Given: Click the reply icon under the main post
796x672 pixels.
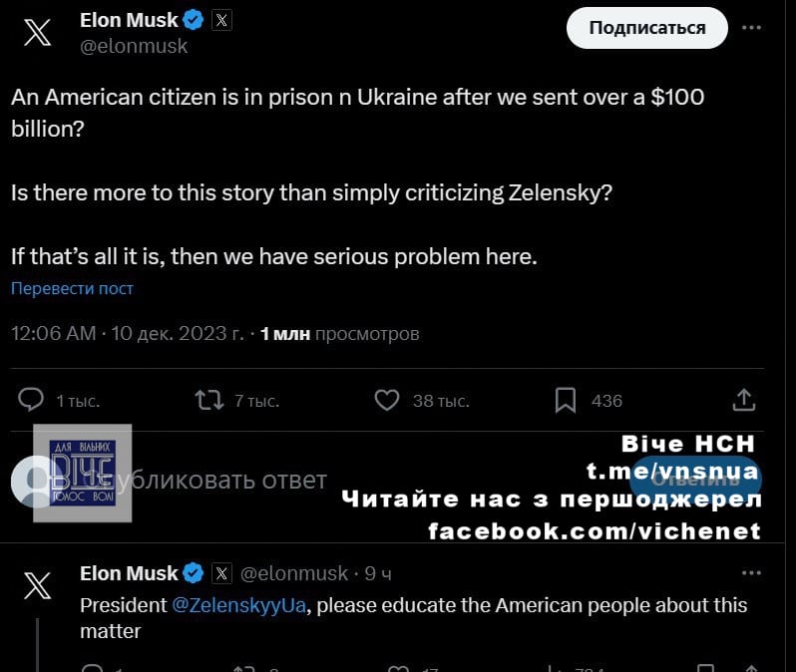Looking at the screenshot, I should (32, 400).
